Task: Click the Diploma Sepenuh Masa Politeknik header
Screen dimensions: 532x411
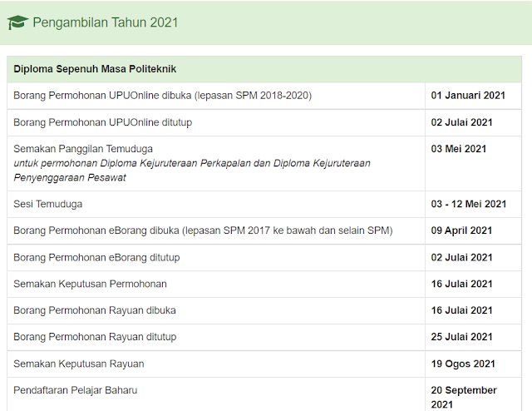Action: [95, 69]
